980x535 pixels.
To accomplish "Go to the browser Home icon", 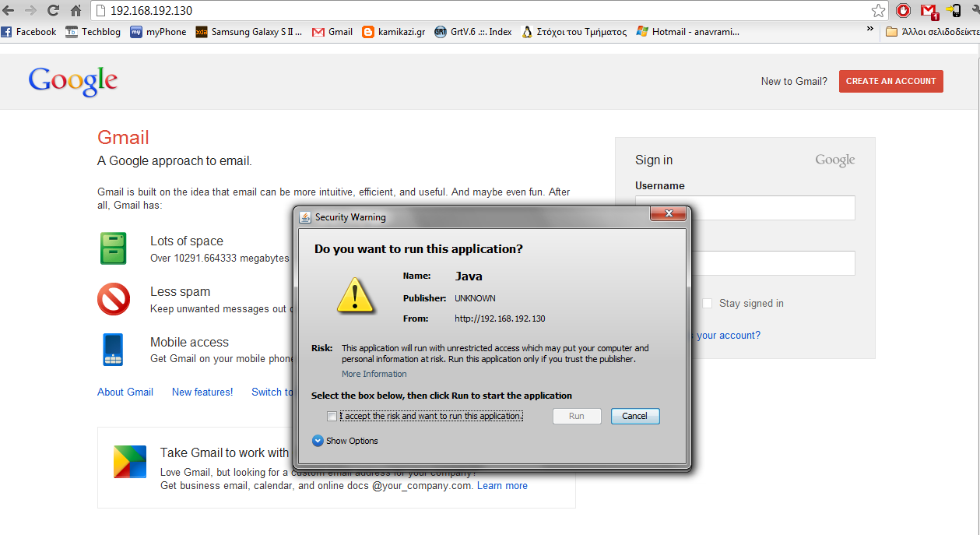I will pyautogui.click(x=76, y=11).
